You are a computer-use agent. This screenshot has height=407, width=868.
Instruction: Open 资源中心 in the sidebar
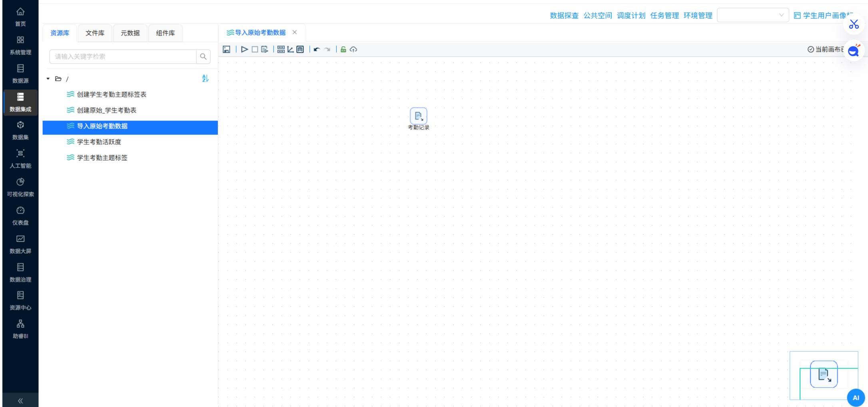(20, 301)
